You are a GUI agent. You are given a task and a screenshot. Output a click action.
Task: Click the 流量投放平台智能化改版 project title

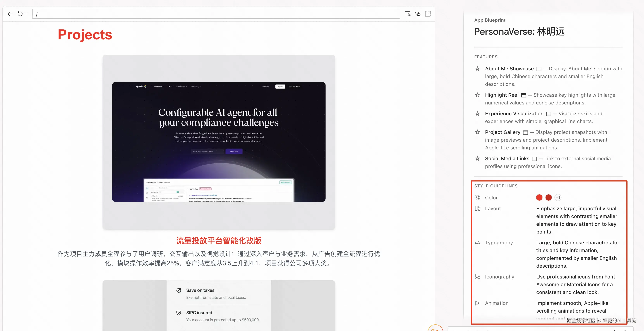click(219, 241)
